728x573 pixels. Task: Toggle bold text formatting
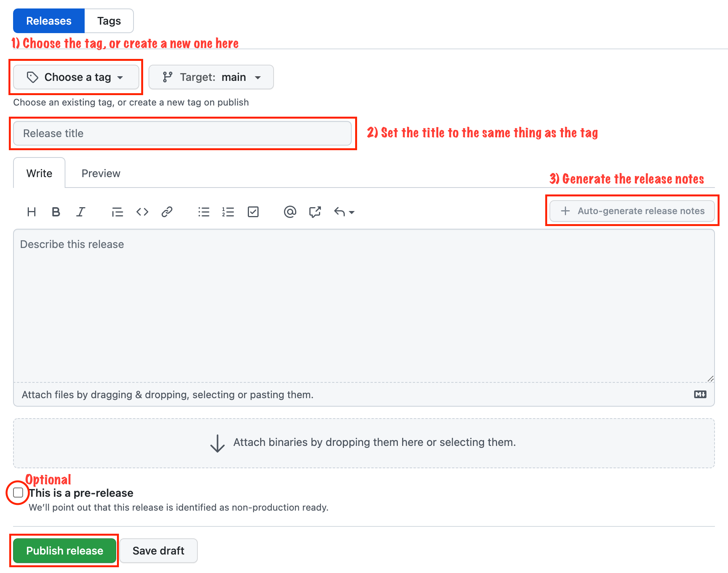tap(56, 212)
